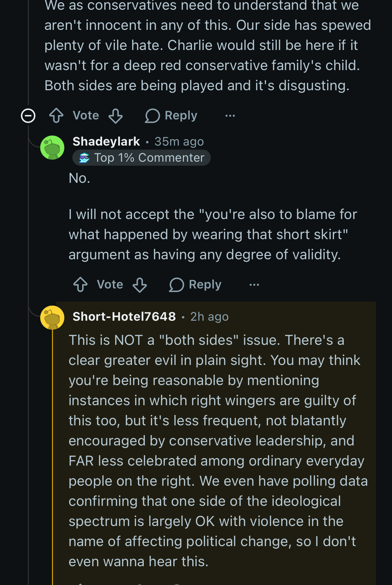Upvote the top conservative comment

click(56, 116)
